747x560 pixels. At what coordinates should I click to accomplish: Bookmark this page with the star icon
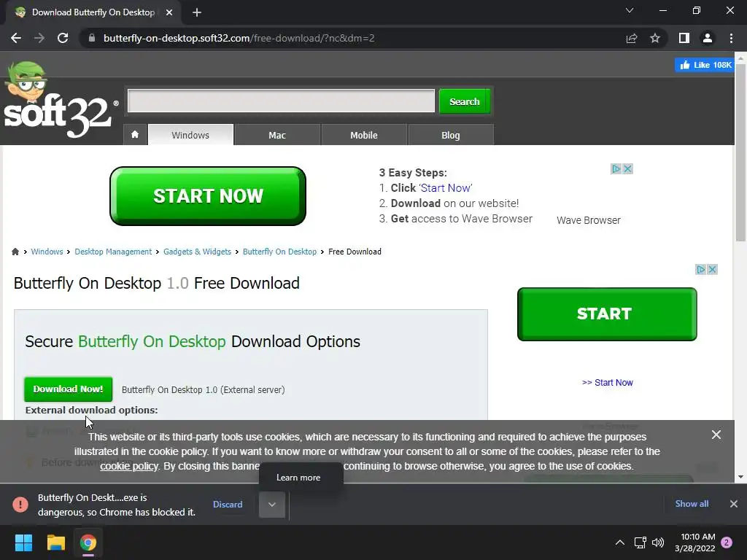click(x=655, y=38)
